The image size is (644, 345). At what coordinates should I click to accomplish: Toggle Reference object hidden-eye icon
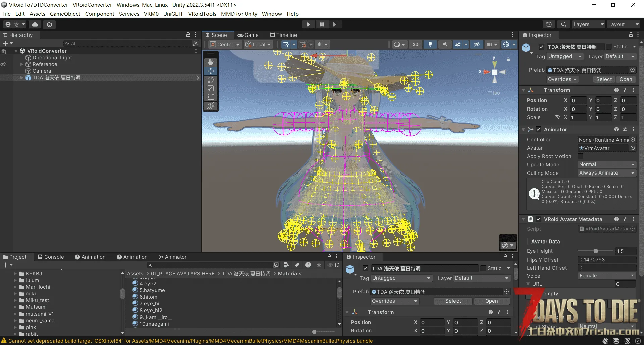click(x=4, y=64)
